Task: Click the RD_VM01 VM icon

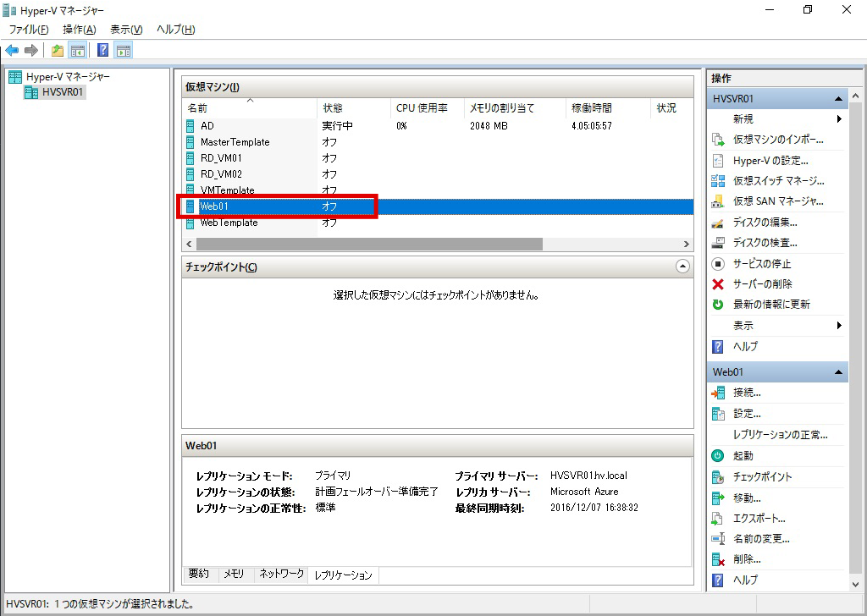Action: (x=191, y=158)
